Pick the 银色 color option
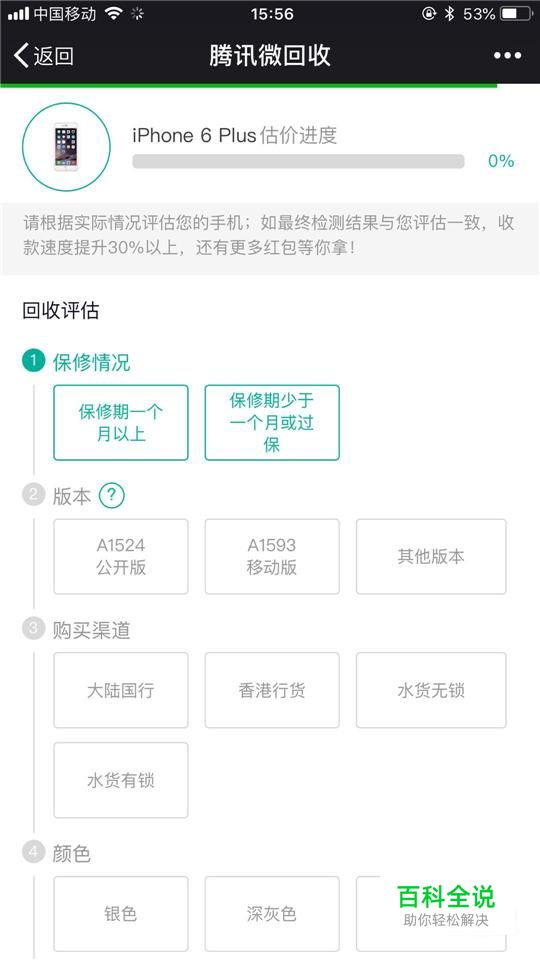This screenshot has width=540, height=960. [x=121, y=913]
